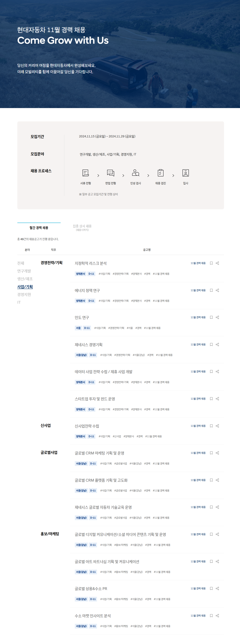This screenshot has height=644, width=240.
Task: Open 스타트업 투자 및 펀드 운영 posting
Action: (x=95, y=399)
